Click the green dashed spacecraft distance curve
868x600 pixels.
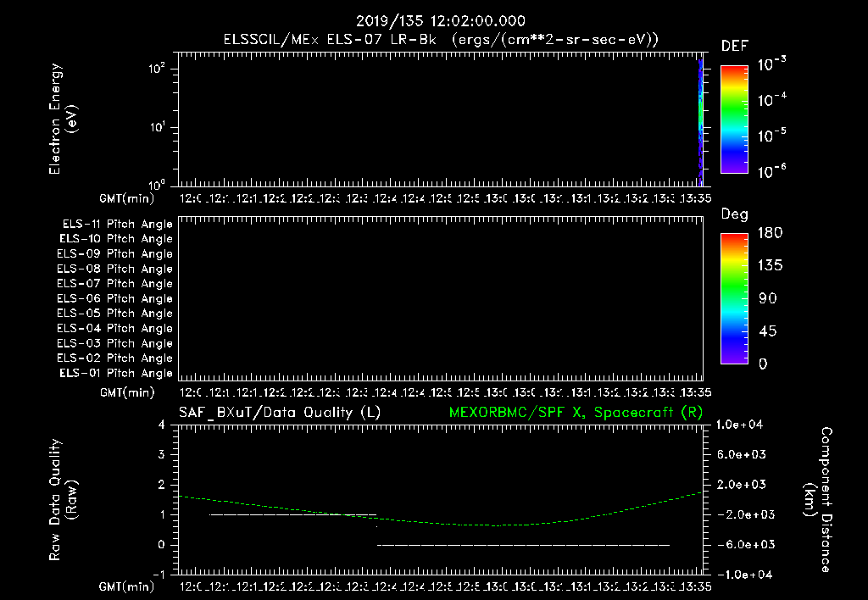[440, 523]
